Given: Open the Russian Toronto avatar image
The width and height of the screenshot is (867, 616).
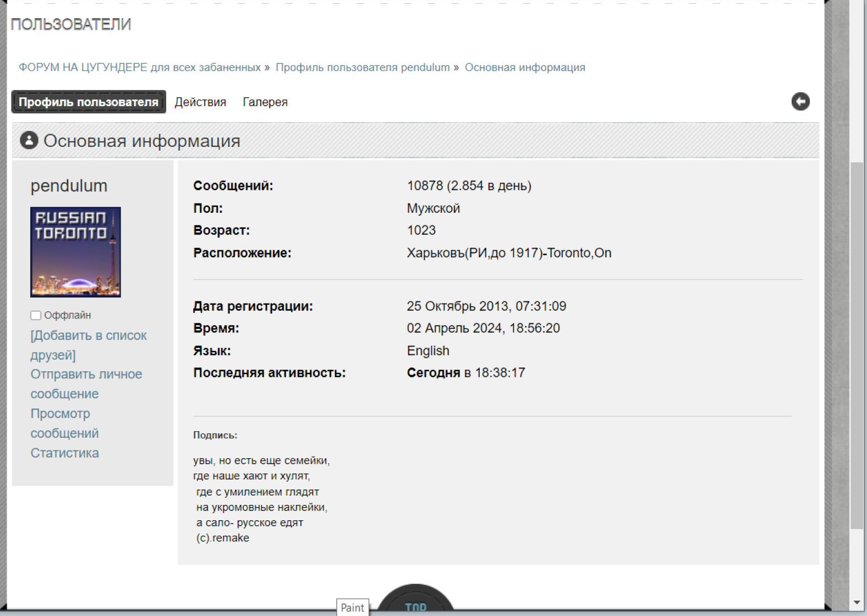Looking at the screenshot, I should point(75,252).
